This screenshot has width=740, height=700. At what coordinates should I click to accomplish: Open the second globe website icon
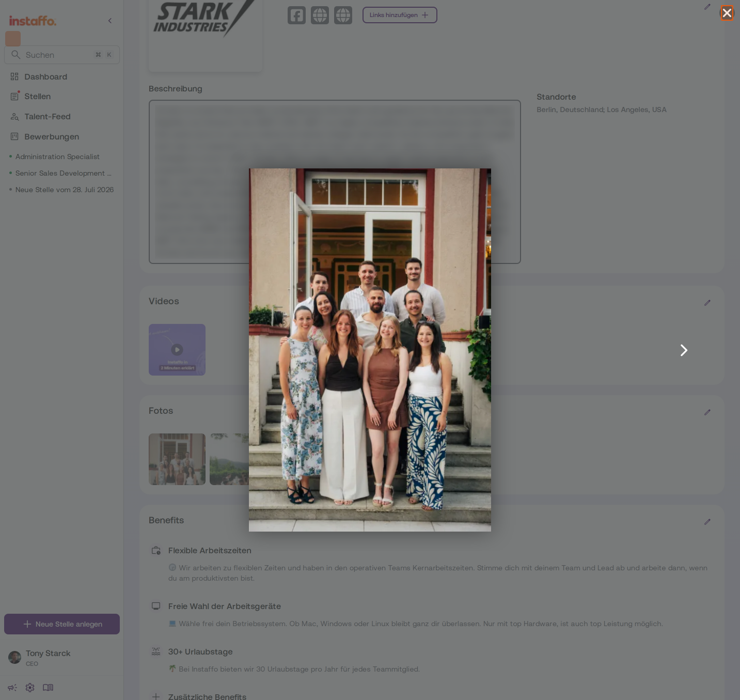(343, 15)
